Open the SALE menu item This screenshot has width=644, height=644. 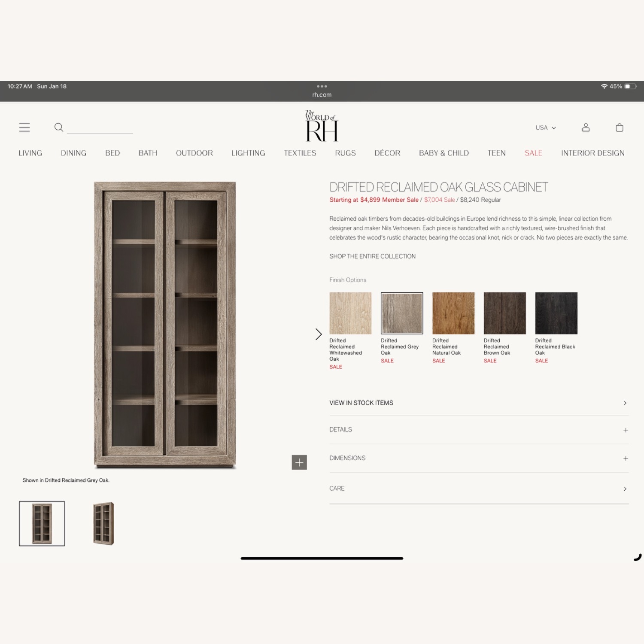coord(533,153)
